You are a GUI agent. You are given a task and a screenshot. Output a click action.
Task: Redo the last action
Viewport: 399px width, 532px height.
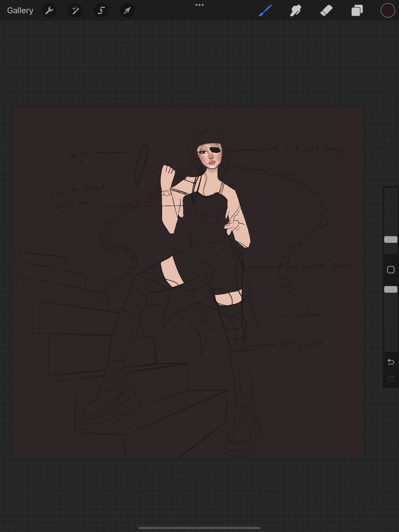pyautogui.click(x=391, y=378)
